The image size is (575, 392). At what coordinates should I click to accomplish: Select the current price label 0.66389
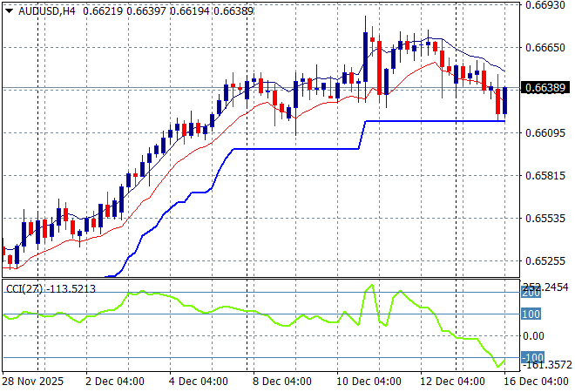[x=545, y=88]
